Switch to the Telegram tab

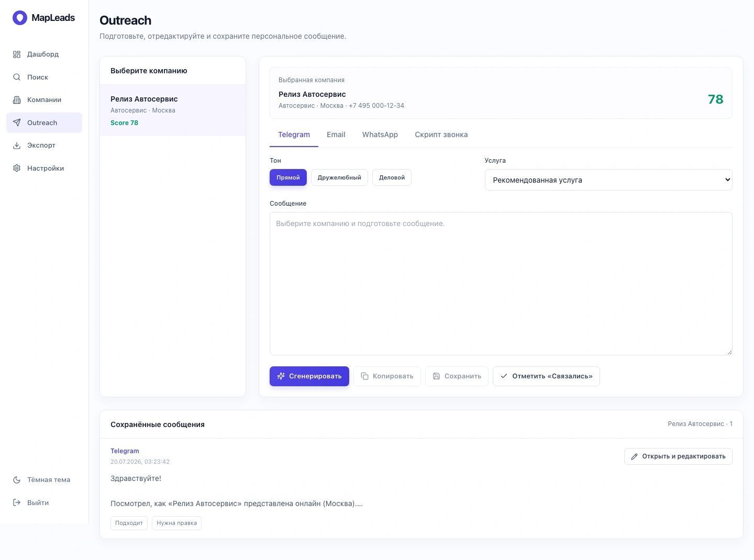[x=294, y=135]
